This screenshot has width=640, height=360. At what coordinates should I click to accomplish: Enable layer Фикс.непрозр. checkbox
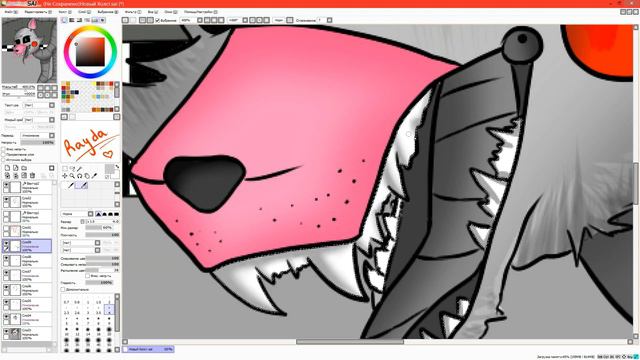pos(3,149)
